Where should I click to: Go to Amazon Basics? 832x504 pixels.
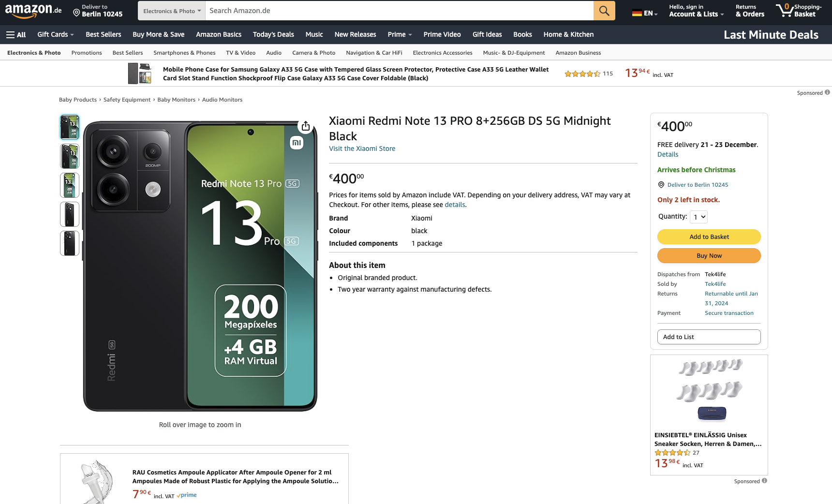(219, 35)
